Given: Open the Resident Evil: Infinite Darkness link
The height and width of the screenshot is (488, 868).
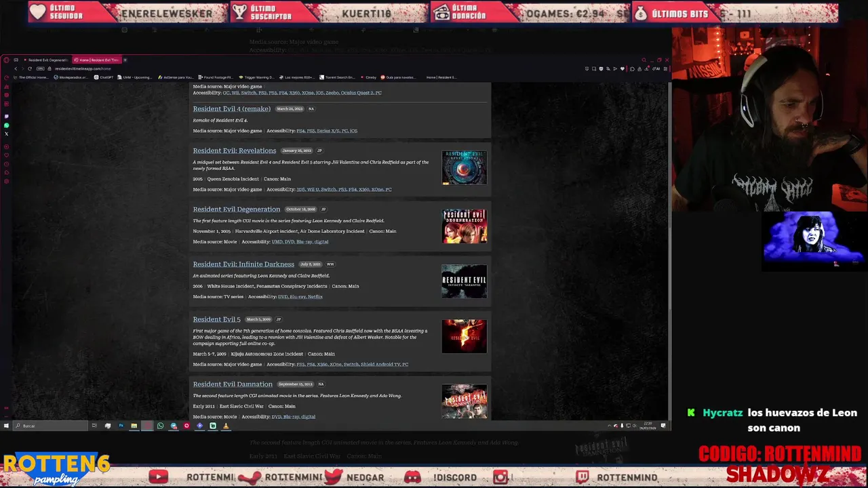Looking at the screenshot, I should point(243,264).
